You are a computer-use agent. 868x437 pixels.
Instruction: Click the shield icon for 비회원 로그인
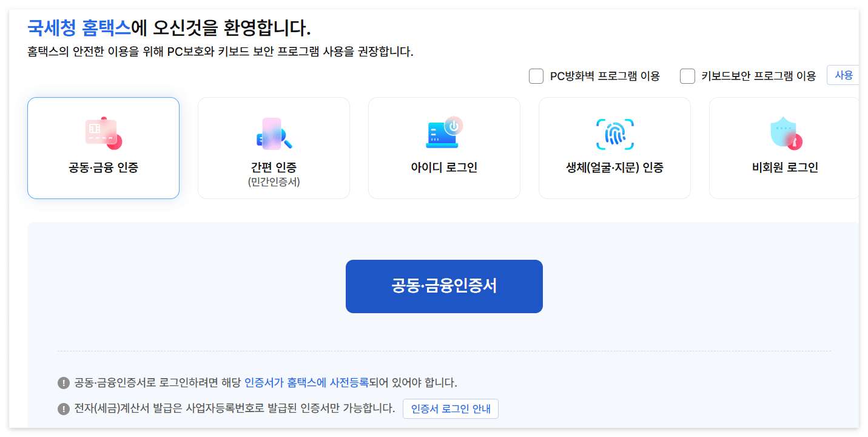pos(786,134)
